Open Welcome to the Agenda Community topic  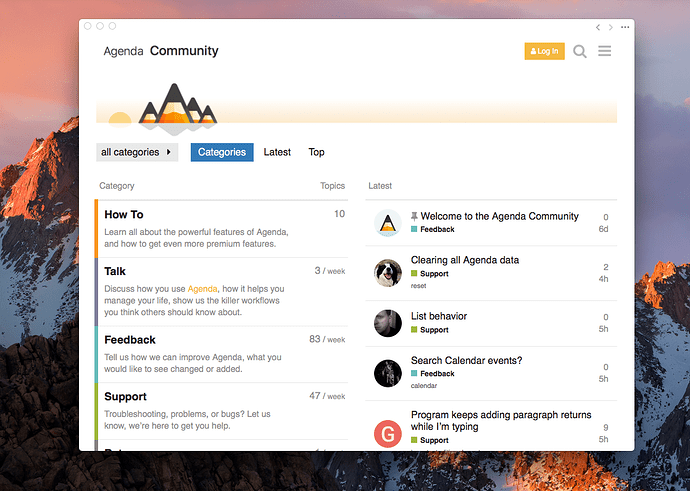(499, 216)
